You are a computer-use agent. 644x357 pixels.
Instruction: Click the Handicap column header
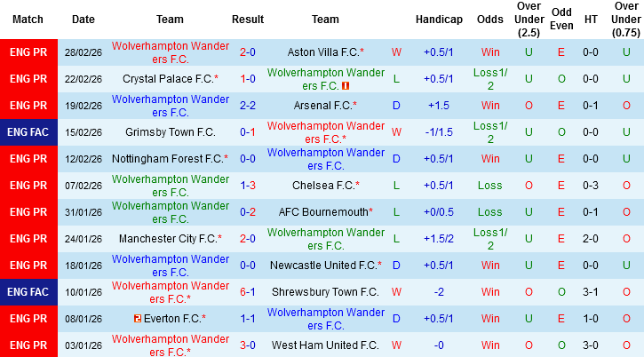pyautogui.click(x=439, y=19)
